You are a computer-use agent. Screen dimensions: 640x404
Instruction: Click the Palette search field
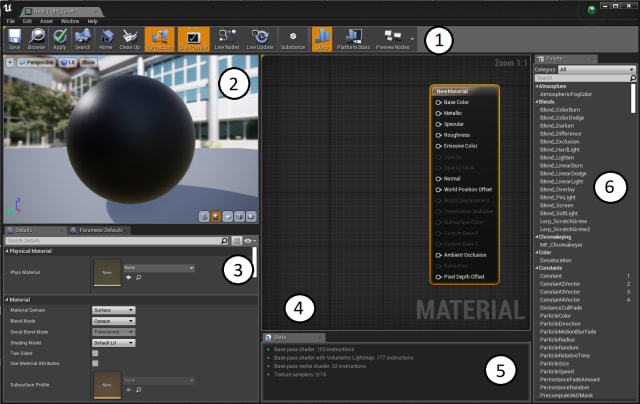pyautogui.click(x=582, y=78)
